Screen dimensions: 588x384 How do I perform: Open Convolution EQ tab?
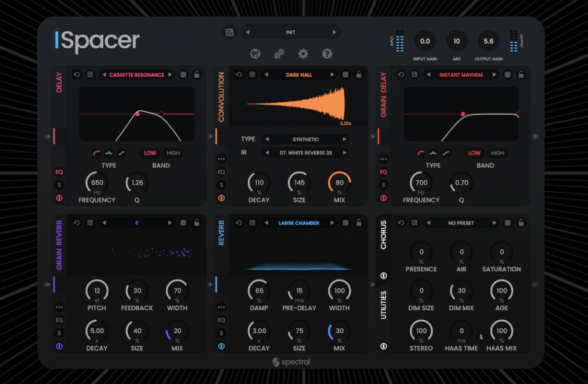click(221, 172)
